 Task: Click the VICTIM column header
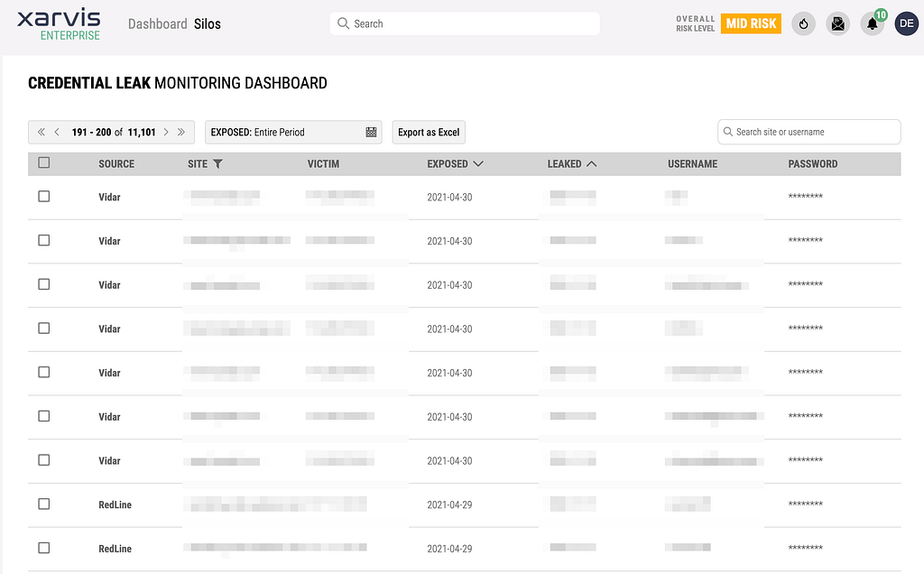pos(323,164)
